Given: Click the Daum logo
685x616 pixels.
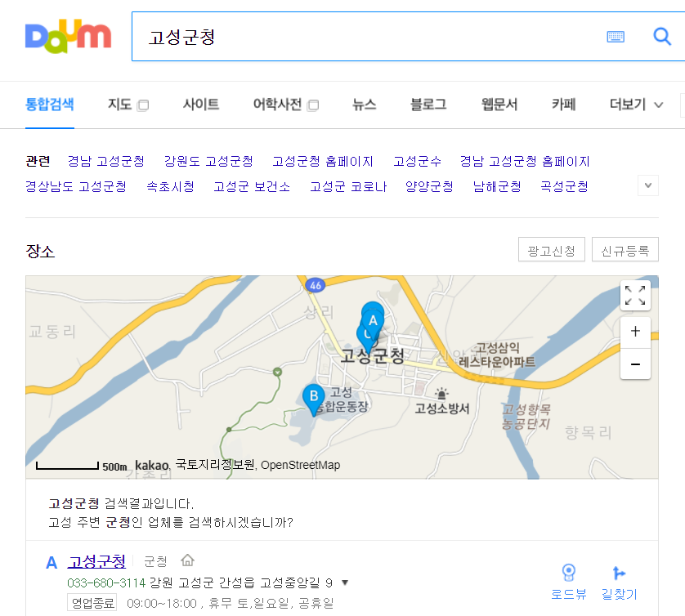Looking at the screenshot, I should (68, 36).
